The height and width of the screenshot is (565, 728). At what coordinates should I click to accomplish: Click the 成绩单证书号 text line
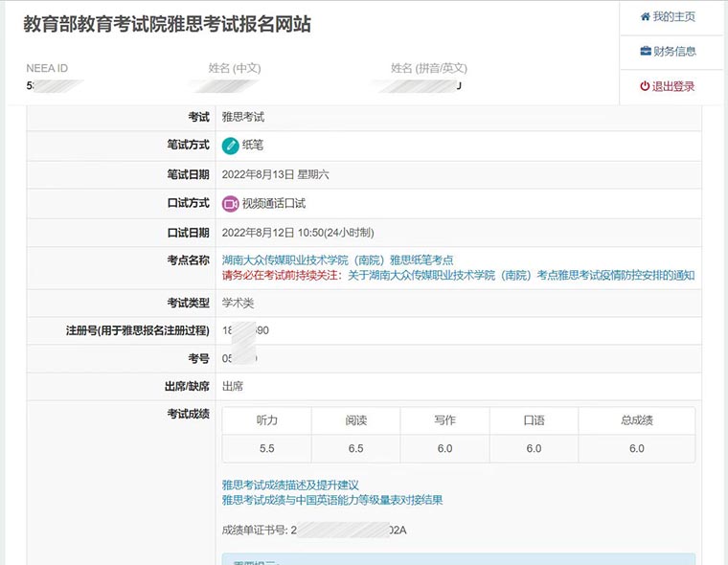click(x=314, y=531)
